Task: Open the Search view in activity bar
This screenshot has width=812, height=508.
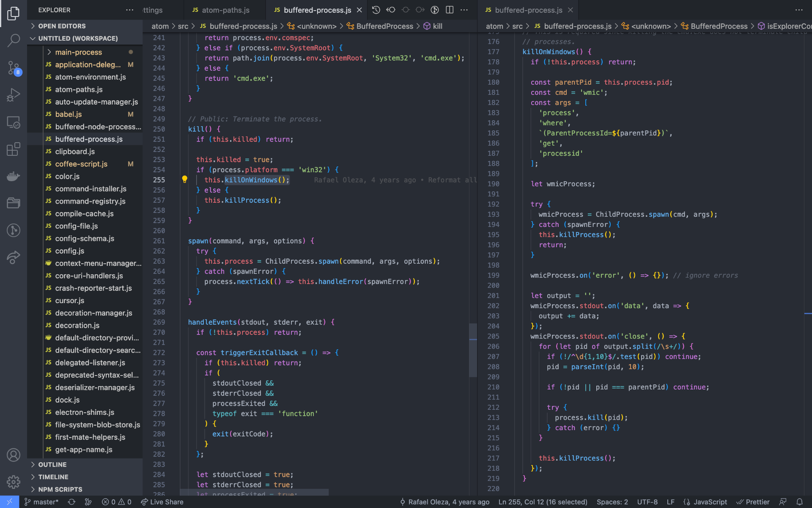Action: 14,40
